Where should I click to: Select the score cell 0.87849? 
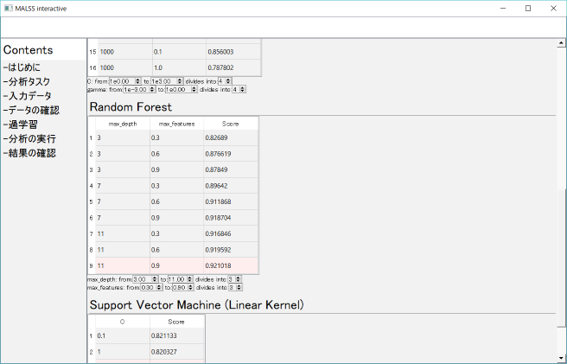pyautogui.click(x=231, y=170)
